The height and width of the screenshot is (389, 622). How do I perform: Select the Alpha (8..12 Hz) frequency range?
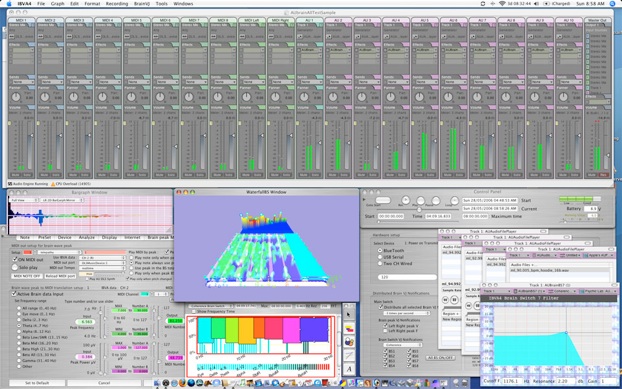point(19,332)
